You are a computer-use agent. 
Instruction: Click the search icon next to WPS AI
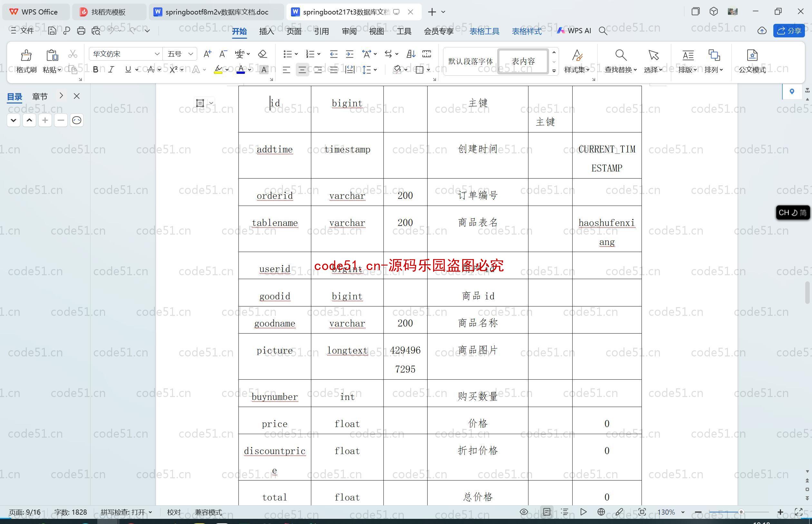coord(603,31)
